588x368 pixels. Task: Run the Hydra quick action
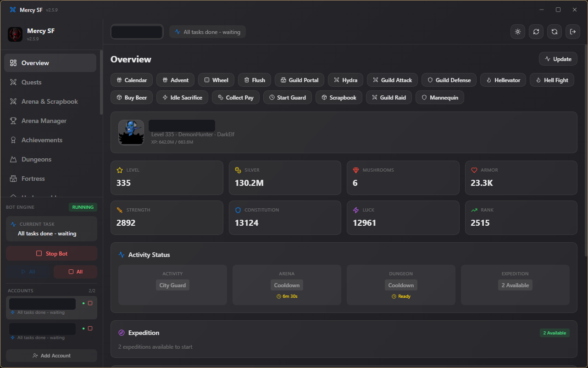(345, 80)
